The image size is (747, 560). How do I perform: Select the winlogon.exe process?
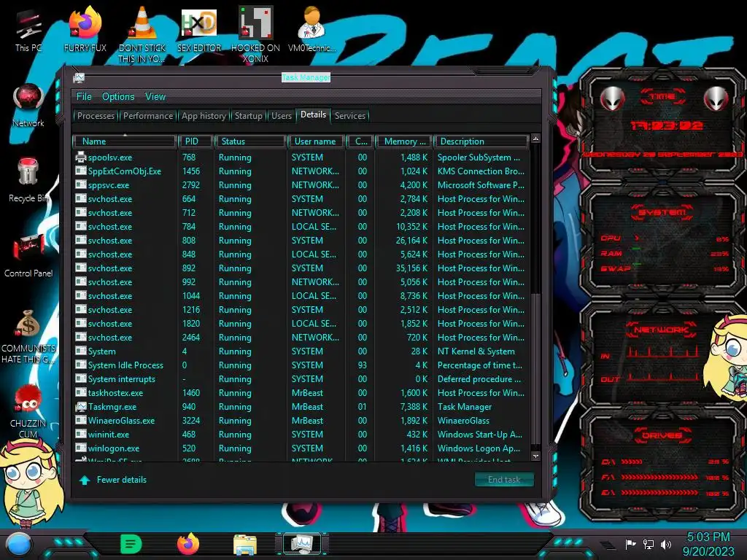(x=301, y=448)
